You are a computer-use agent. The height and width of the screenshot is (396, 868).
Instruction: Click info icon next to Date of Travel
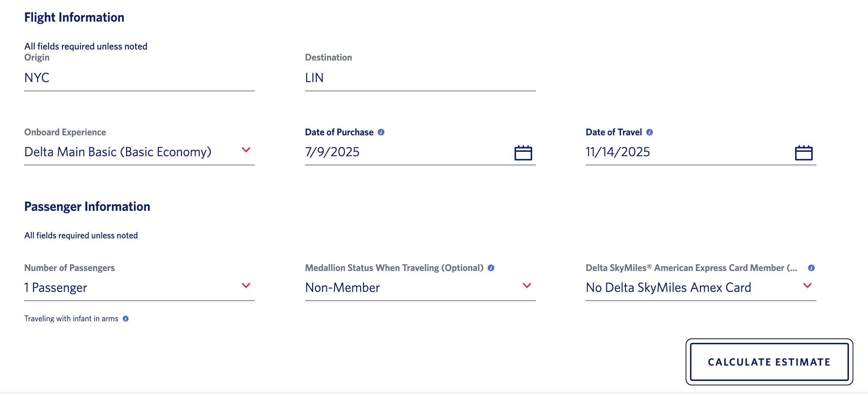point(649,132)
